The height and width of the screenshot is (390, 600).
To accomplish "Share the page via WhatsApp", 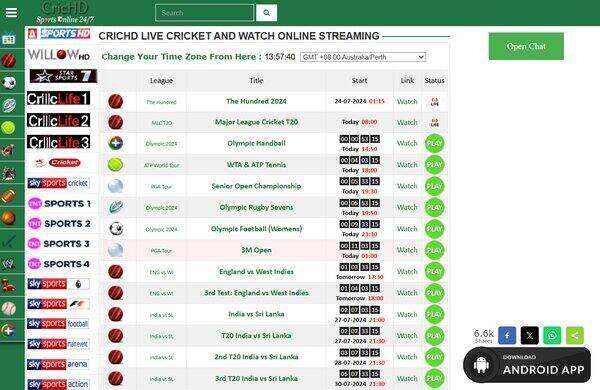I will [x=552, y=336].
